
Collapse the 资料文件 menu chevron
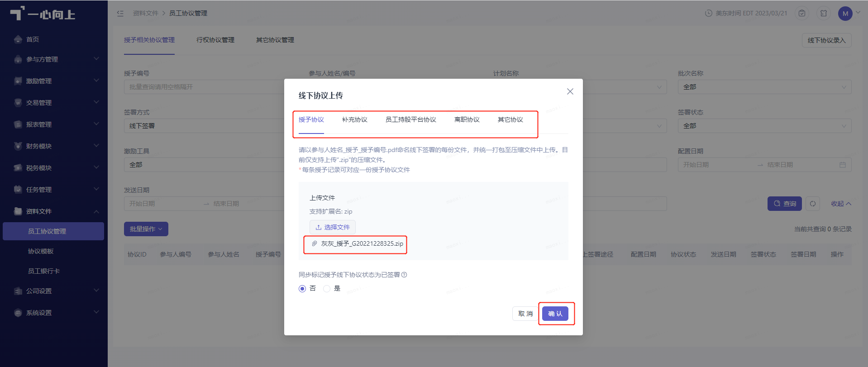[x=96, y=211]
